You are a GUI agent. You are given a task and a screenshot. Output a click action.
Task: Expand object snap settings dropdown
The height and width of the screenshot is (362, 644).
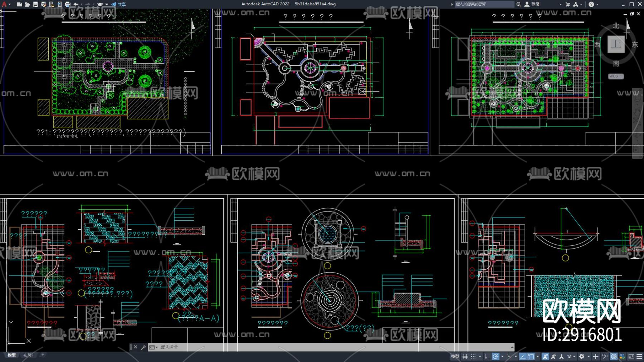[x=537, y=356]
